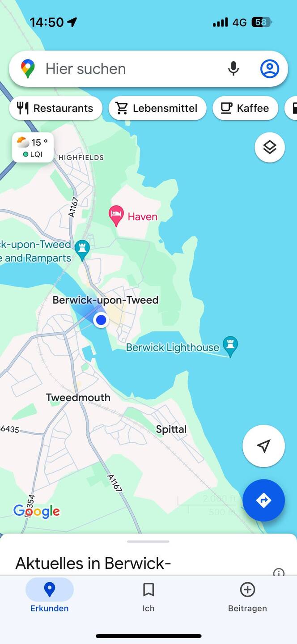Image resolution: width=297 pixels, height=644 pixels.
Task: Filter map by Lebensmittel chip
Action: pyautogui.click(x=157, y=108)
